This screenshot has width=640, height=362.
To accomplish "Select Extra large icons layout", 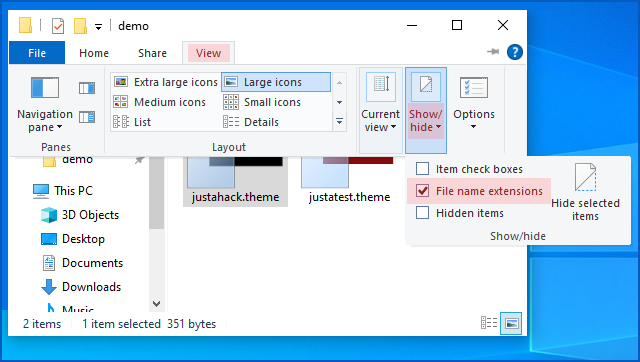I will pos(166,82).
